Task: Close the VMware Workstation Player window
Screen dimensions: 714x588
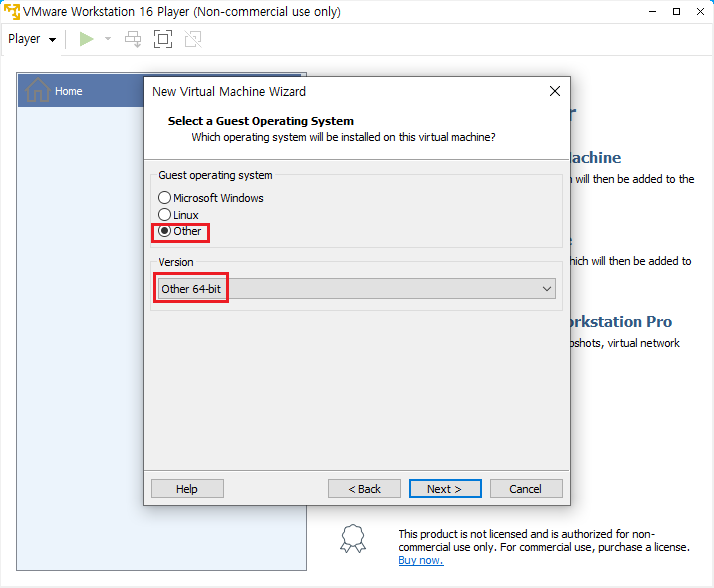Action: [700, 11]
